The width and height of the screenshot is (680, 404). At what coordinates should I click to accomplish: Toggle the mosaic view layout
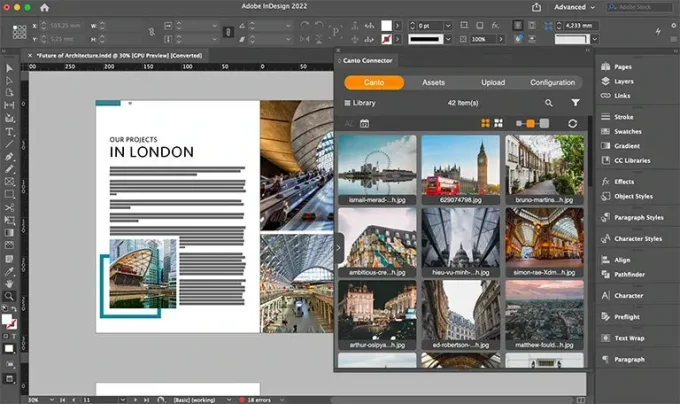point(497,123)
